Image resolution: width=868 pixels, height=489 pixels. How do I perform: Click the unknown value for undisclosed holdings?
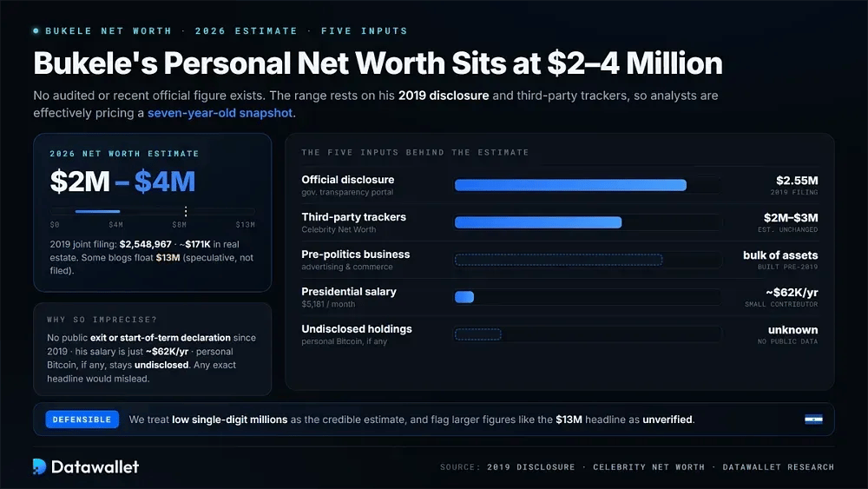[x=792, y=330]
